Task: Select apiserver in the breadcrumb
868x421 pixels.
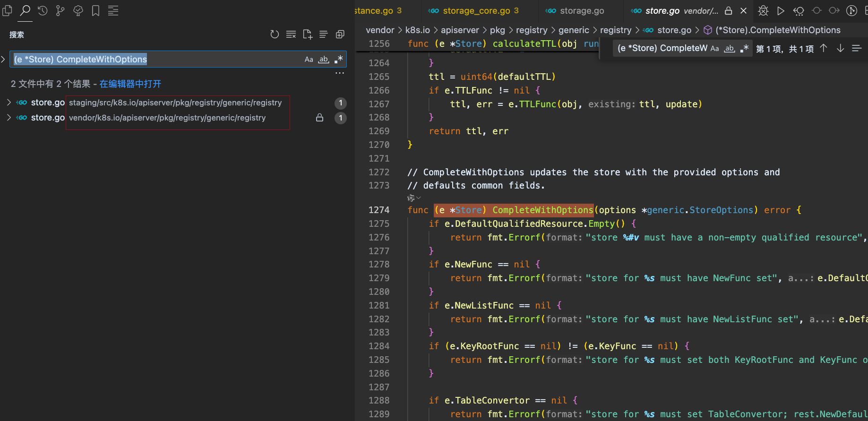Action: click(460, 30)
